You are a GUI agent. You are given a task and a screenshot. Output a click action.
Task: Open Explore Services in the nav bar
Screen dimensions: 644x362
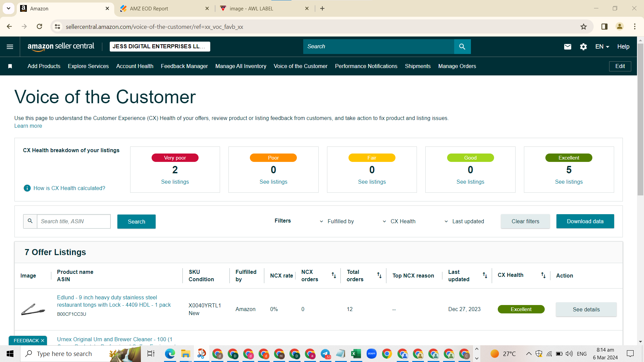pyautogui.click(x=88, y=66)
